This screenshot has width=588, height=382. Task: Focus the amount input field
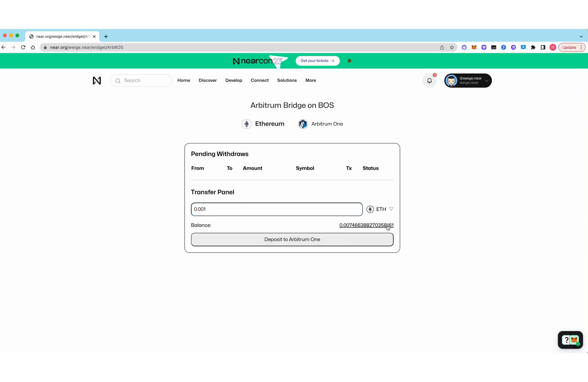pos(277,209)
